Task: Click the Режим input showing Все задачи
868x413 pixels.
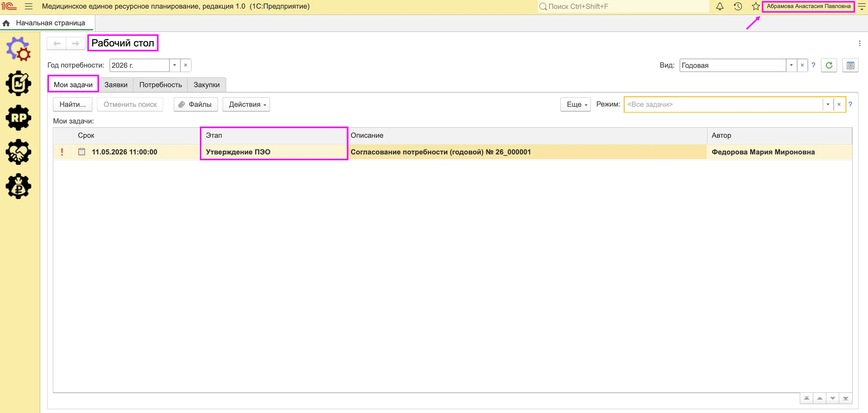Action: (723, 104)
